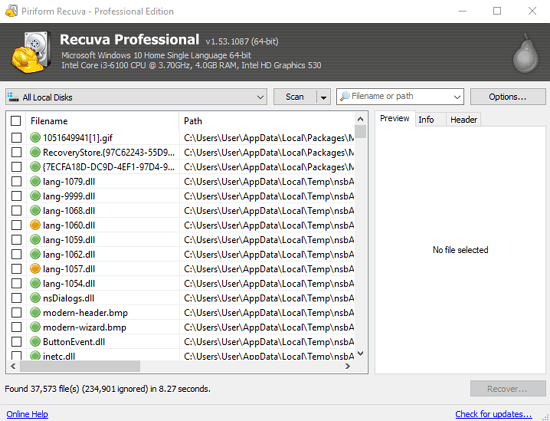Click the vertical scrollbar up arrow
This screenshot has height=421, width=550.
[360, 119]
